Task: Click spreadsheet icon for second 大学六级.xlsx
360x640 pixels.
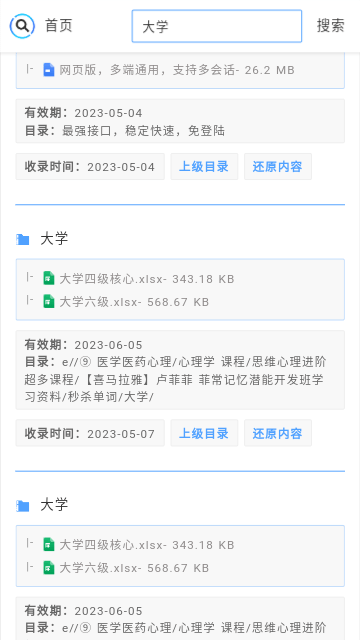Action: pos(49,568)
